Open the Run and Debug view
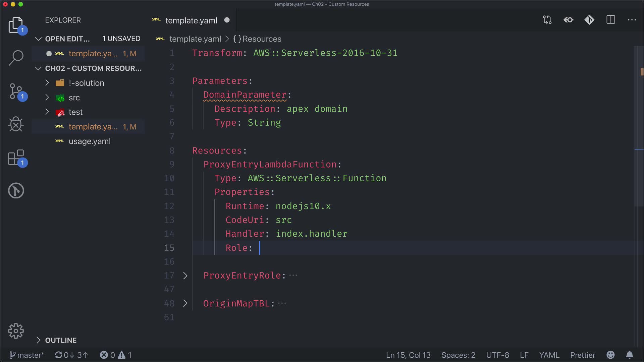This screenshot has width=644, height=362. pyautogui.click(x=16, y=124)
